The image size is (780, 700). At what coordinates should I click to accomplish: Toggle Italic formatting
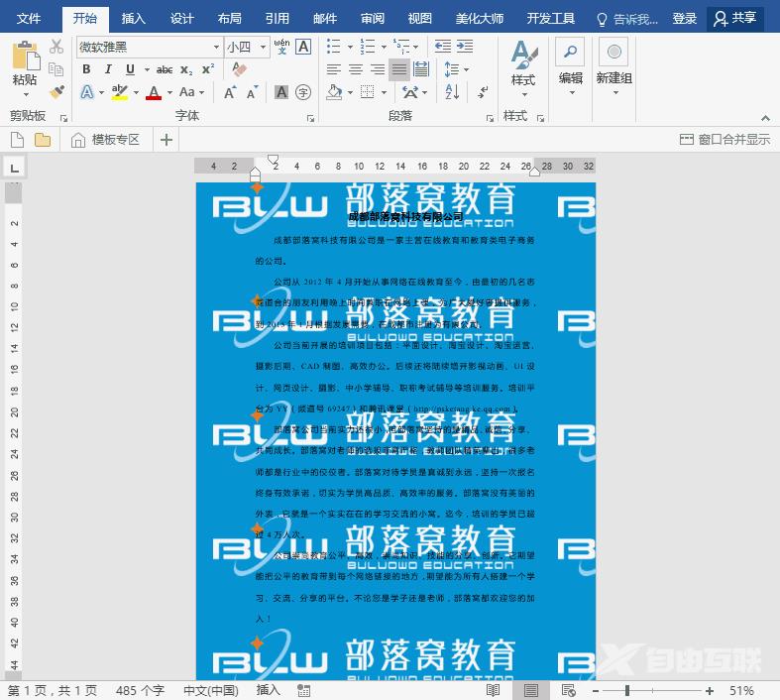(108, 69)
